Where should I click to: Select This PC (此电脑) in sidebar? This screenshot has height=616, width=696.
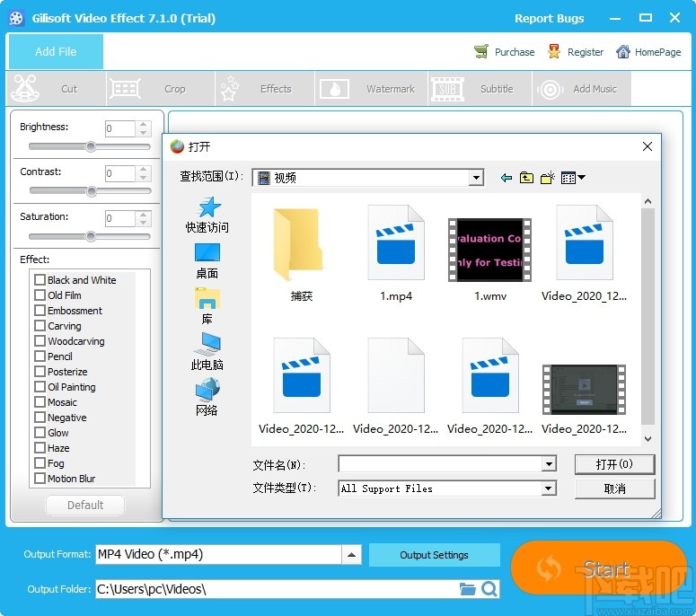[207, 351]
